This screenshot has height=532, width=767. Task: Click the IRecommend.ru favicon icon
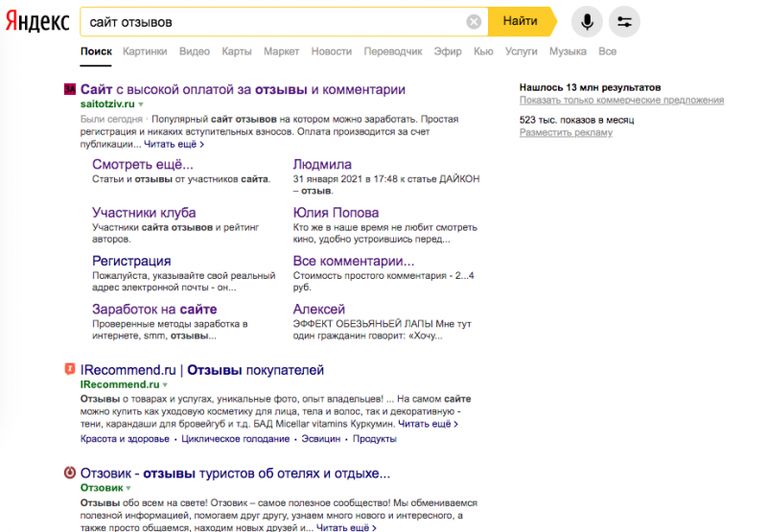click(x=70, y=369)
